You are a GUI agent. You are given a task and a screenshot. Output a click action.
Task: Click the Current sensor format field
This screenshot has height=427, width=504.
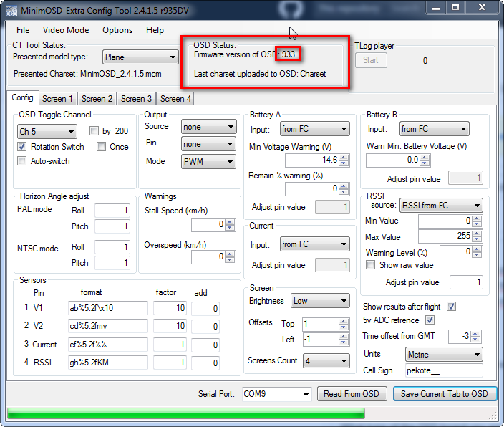coord(107,345)
